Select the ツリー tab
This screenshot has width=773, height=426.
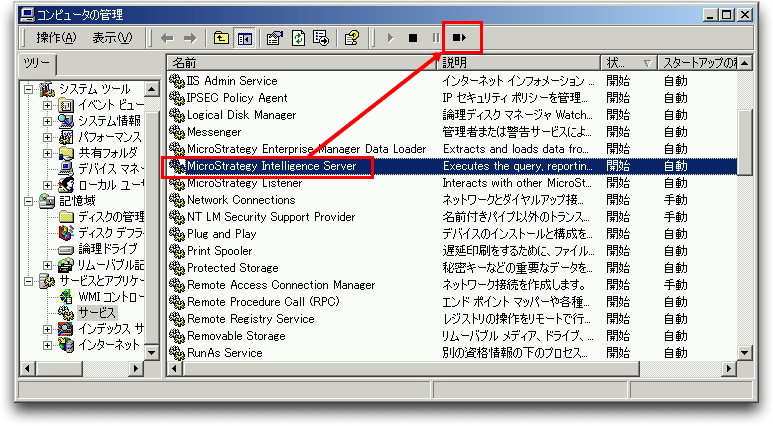click(37, 64)
